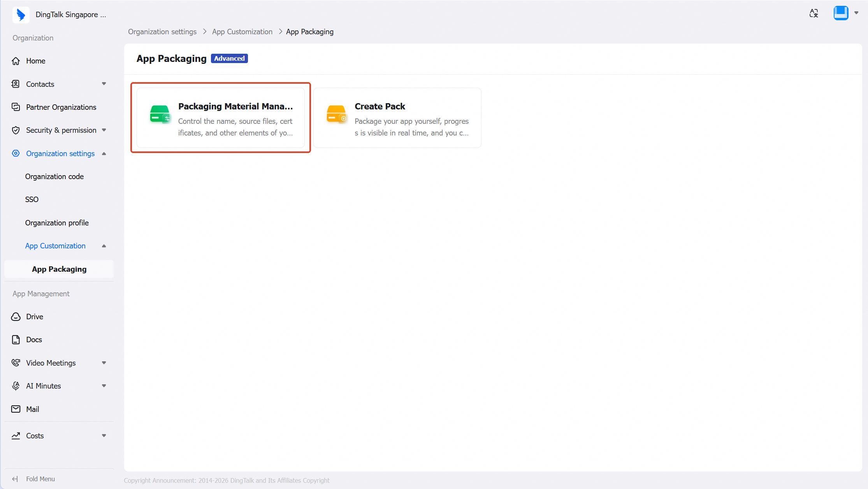Open the Create Pack card

click(397, 118)
